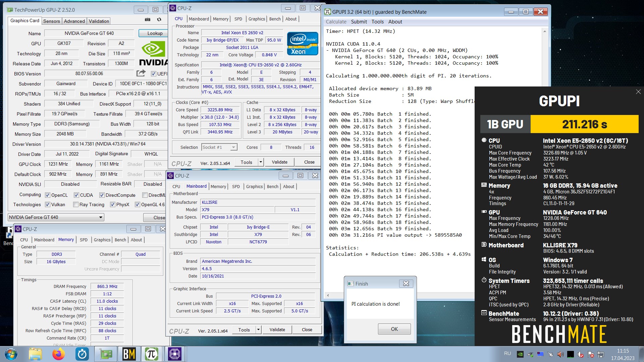Click the network tray icon

[x=601, y=354]
